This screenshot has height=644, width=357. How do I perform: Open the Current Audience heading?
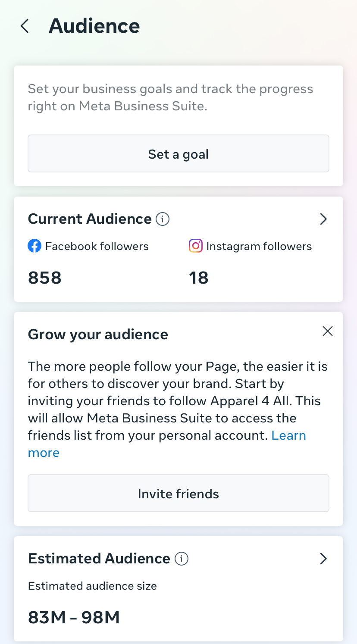pos(90,219)
